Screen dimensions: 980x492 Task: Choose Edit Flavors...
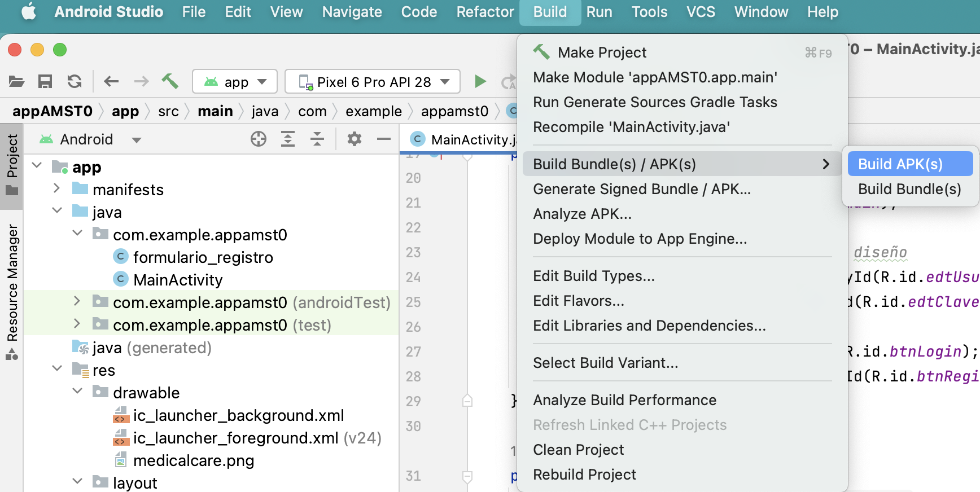coord(683,301)
